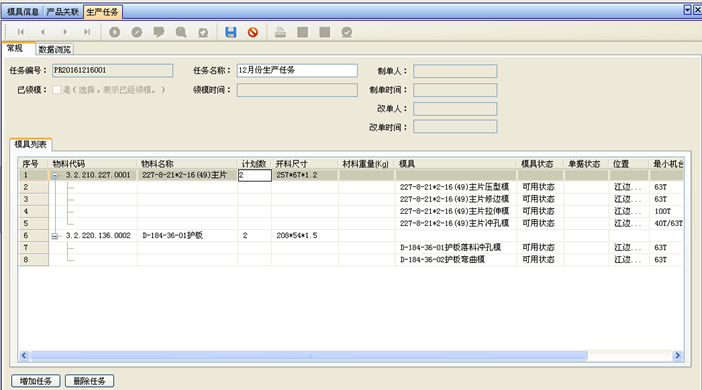Switch to the 模具信息 tab
This screenshot has width=702, height=390.
pos(23,12)
